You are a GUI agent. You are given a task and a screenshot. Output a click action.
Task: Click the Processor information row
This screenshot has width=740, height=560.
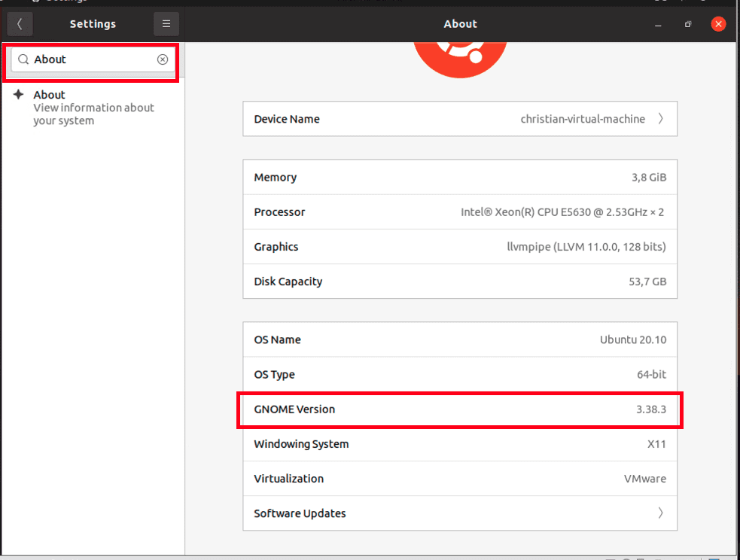(459, 212)
